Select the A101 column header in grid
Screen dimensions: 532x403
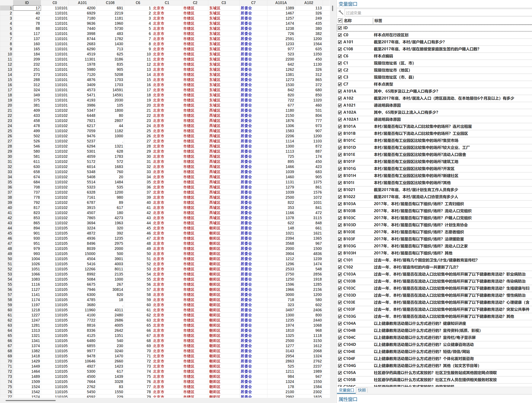[x=82, y=3]
